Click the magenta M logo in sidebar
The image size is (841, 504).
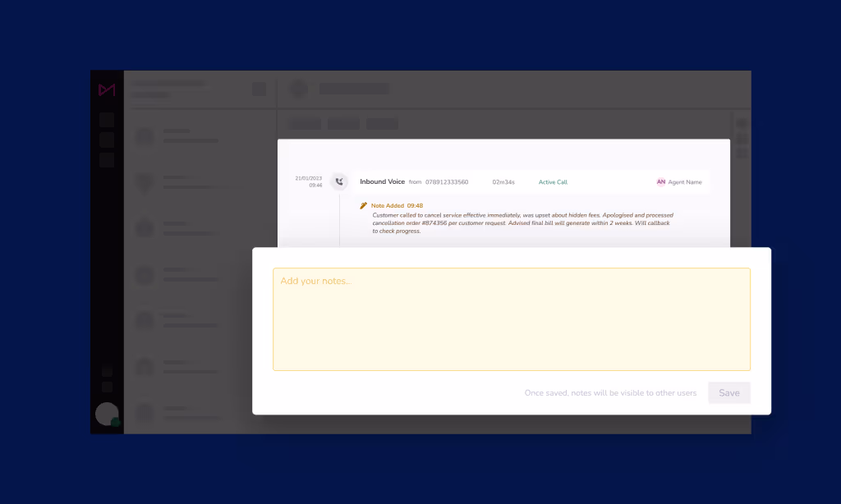pos(107,89)
